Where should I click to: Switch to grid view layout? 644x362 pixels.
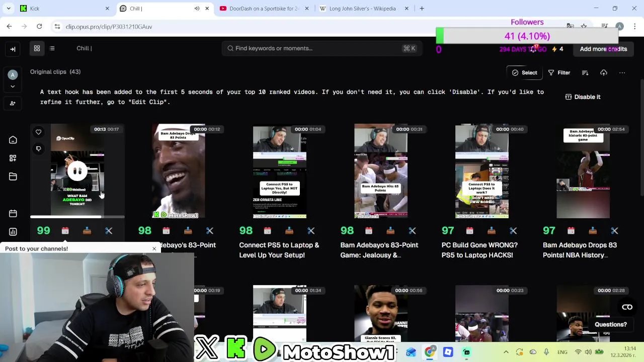37,48
